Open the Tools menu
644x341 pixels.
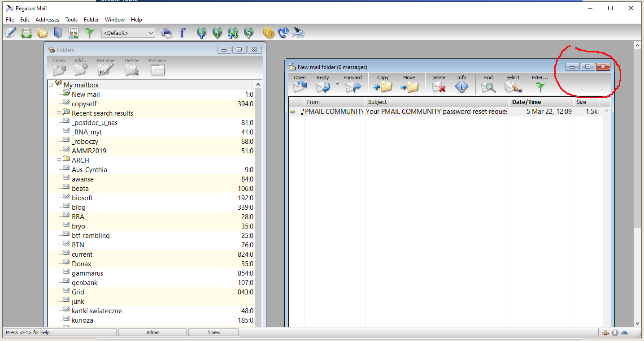click(x=71, y=20)
